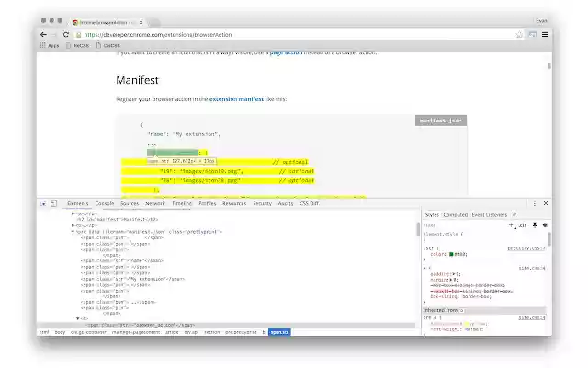588x368 pixels.
Task: Select the Event Listeners sidebar tab
Action: point(490,214)
